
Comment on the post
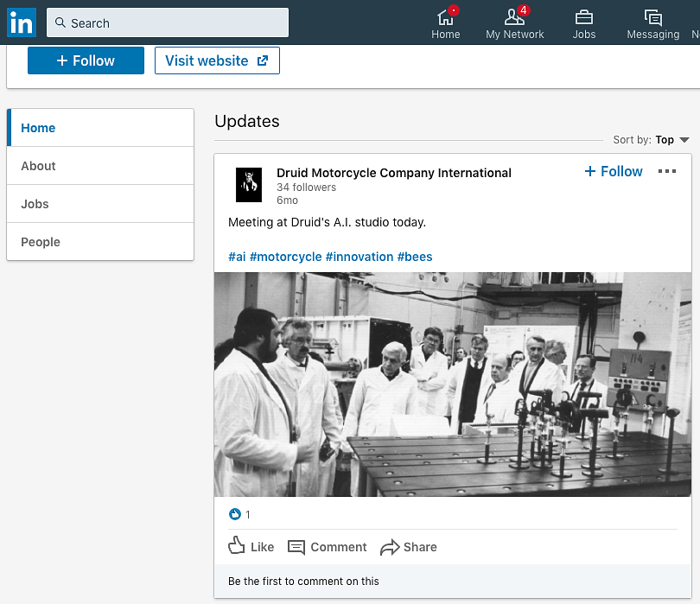(x=328, y=547)
